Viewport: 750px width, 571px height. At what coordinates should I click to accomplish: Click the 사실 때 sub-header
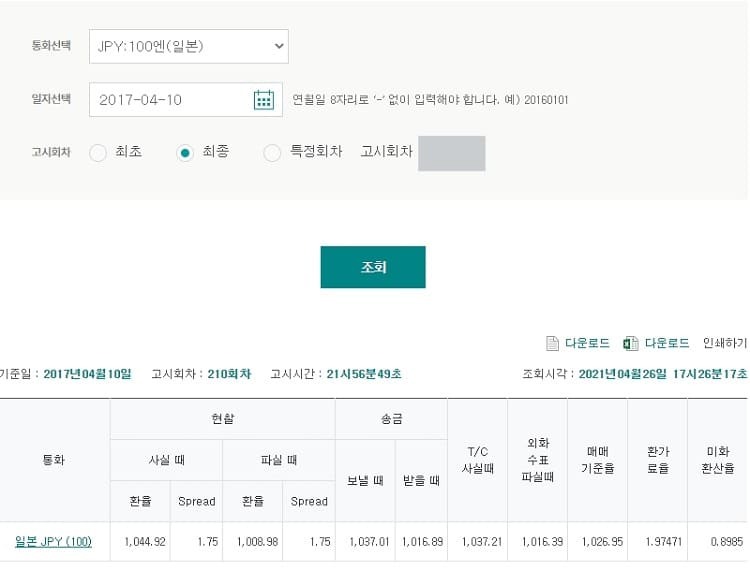click(x=166, y=460)
